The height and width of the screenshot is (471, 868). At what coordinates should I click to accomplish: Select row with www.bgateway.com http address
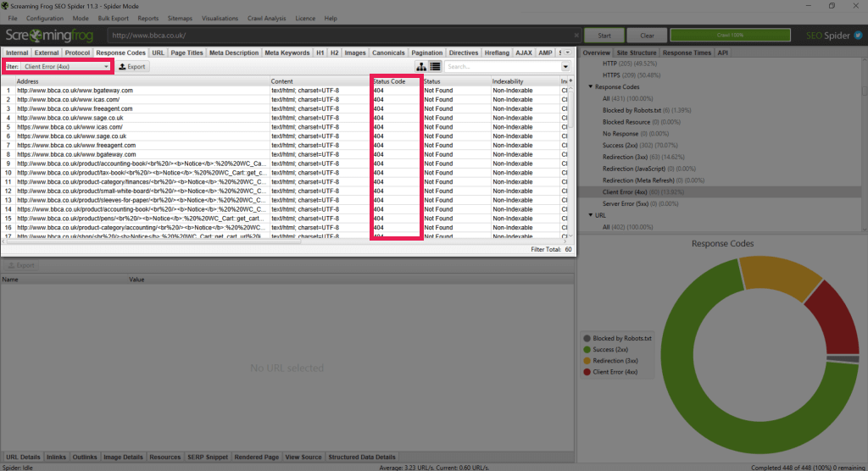pyautogui.click(x=285, y=90)
